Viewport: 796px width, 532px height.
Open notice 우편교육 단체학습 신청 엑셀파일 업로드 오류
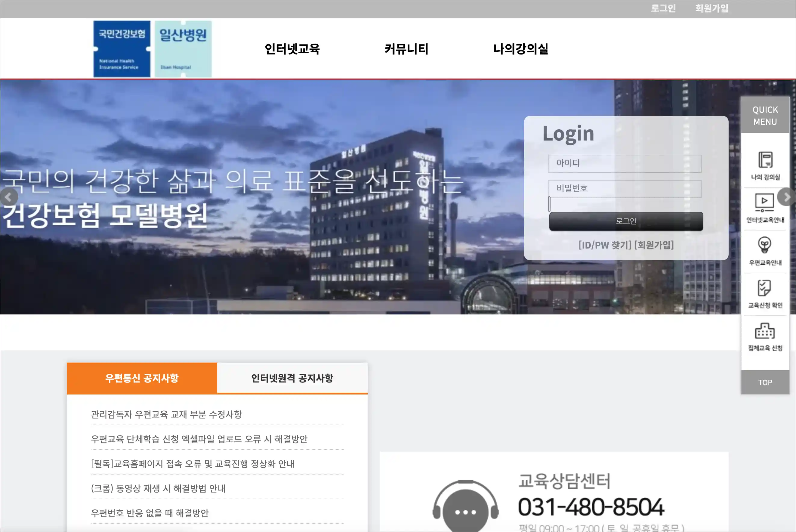pos(199,439)
